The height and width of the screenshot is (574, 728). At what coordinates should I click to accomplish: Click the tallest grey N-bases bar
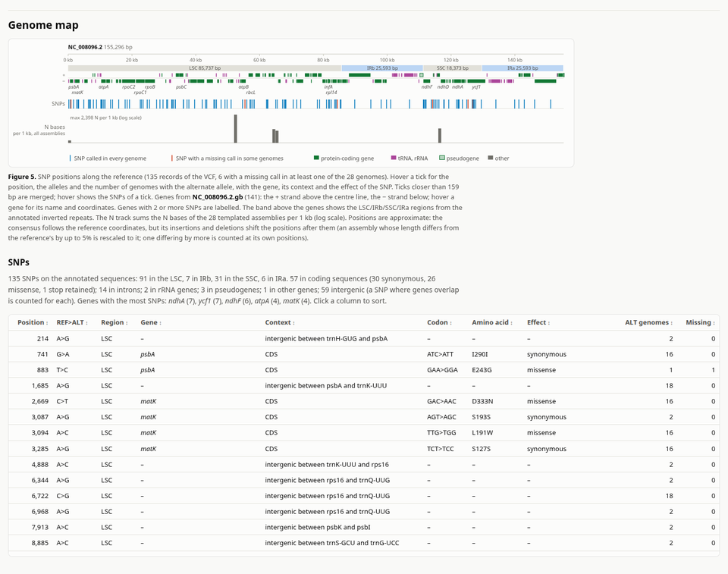pos(235,129)
